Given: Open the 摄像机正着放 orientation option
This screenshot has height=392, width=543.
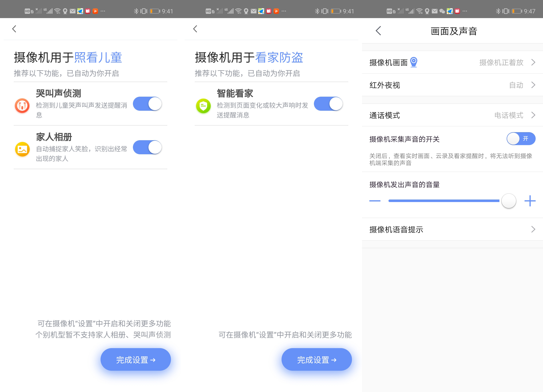Looking at the screenshot, I should pyautogui.click(x=501, y=62).
